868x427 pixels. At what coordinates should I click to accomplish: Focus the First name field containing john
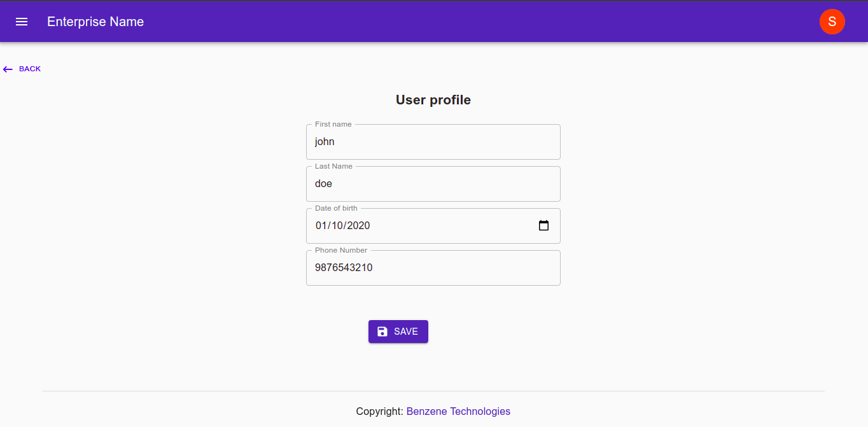(x=433, y=142)
